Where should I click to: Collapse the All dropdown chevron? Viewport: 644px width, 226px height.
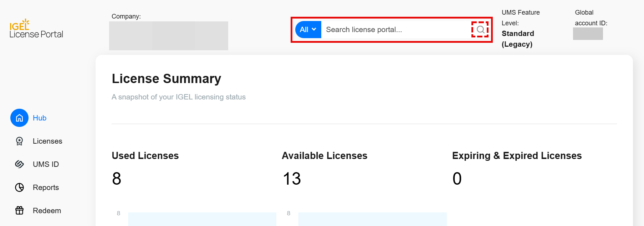point(313,30)
